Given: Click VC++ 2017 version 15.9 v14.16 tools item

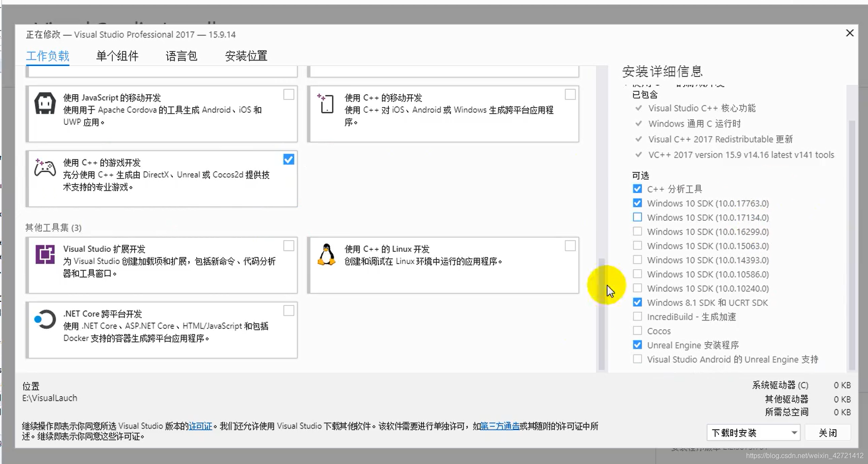Looking at the screenshot, I should pyautogui.click(x=741, y=155).
